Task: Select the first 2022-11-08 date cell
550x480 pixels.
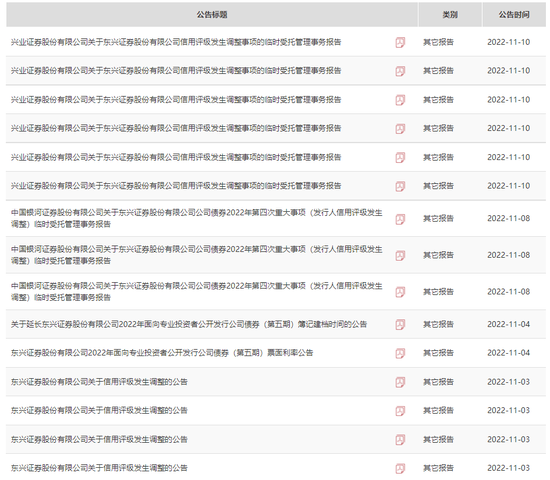Action: 509,219
